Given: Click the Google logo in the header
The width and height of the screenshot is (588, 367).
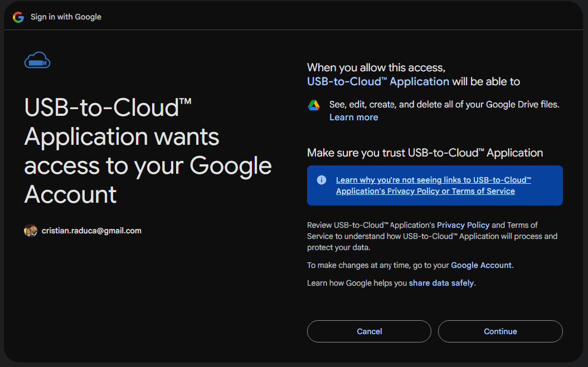Looking at the screenshot, I should pyautogui.click(x=18, y=17).
